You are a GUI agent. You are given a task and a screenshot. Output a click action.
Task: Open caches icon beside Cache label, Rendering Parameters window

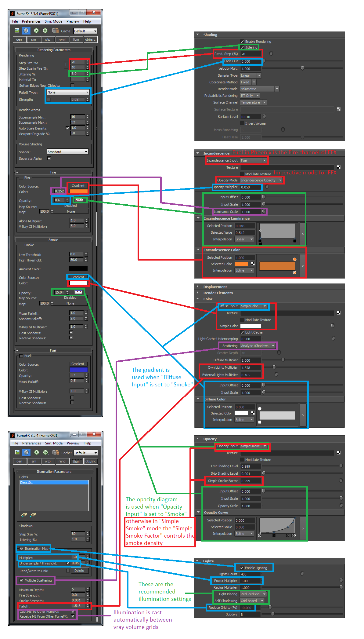click(55, 31)
